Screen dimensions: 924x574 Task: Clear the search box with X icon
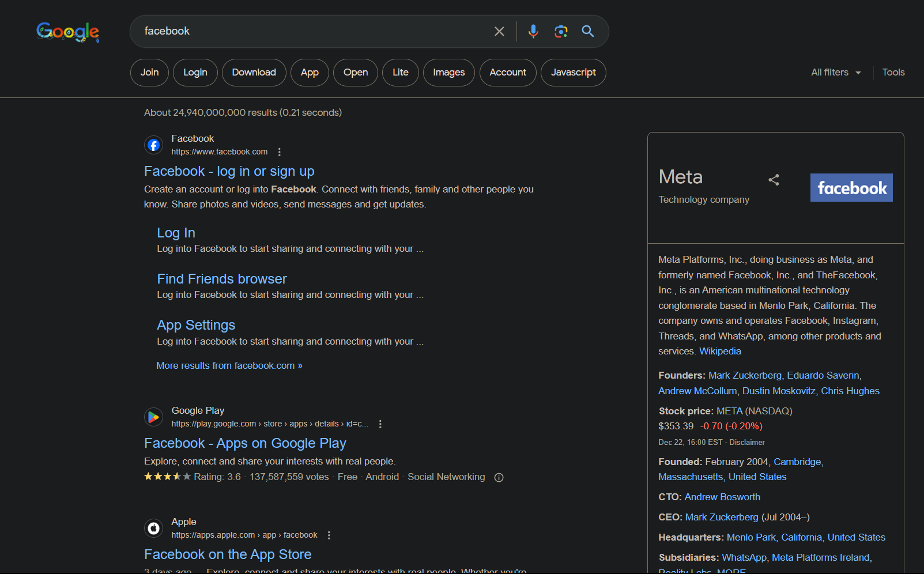click(499, 31)
